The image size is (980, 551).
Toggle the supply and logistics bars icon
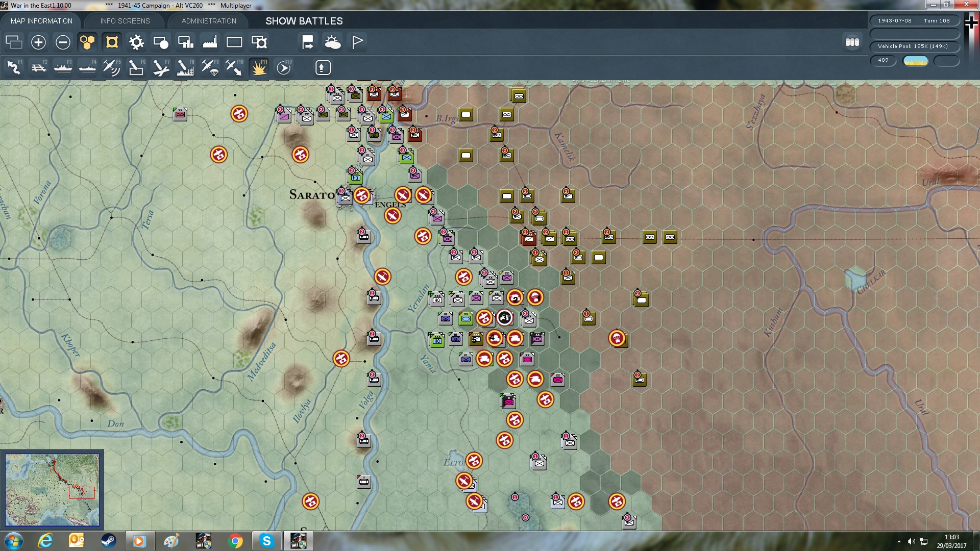(185, 42)
